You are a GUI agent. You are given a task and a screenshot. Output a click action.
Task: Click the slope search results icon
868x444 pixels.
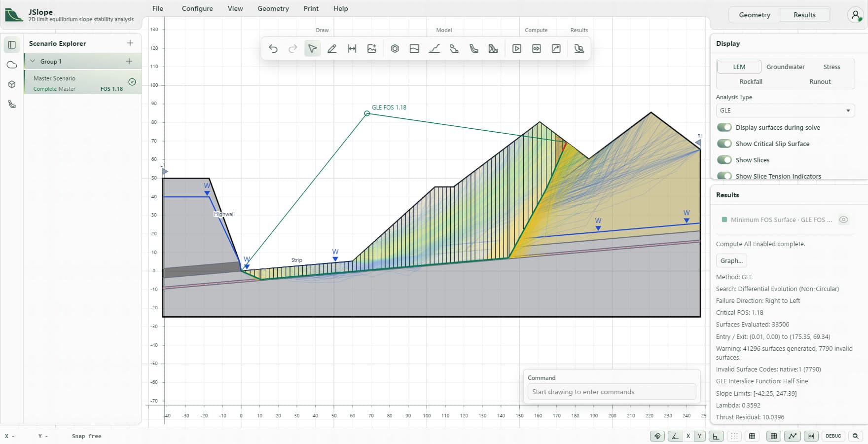(x=579, y=48)
